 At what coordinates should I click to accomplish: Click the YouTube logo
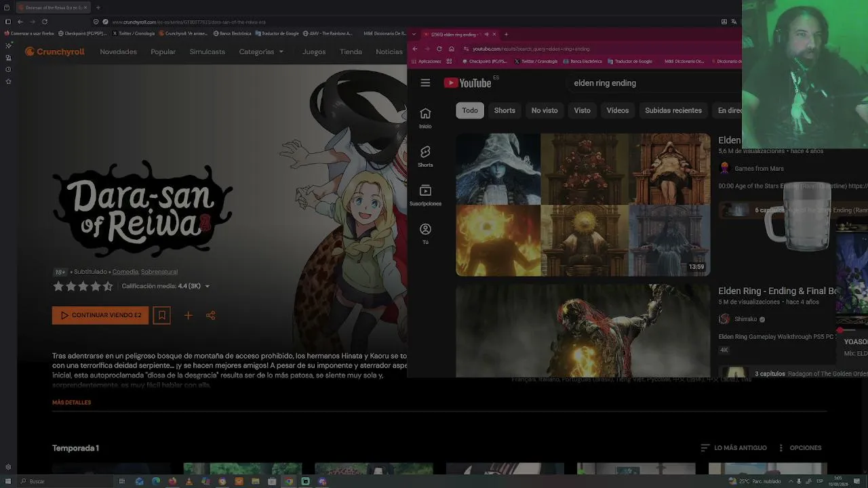(x=467, y=83)
